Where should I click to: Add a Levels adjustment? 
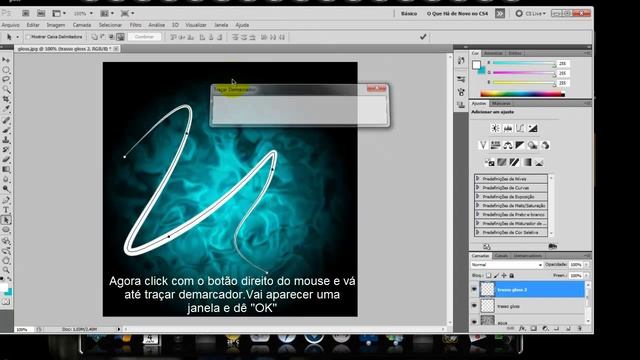coord(508,129)
